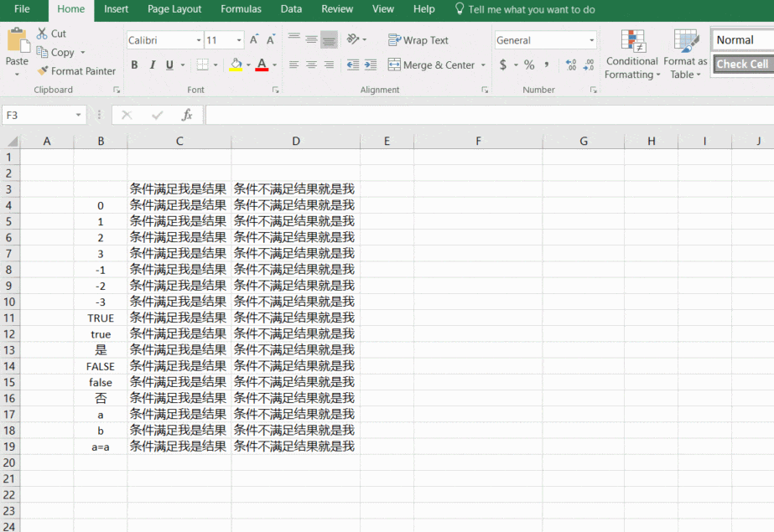This screenshot has height=532, width=774.
Task: Open the Page Layout tab
Action: pos(174,9)
